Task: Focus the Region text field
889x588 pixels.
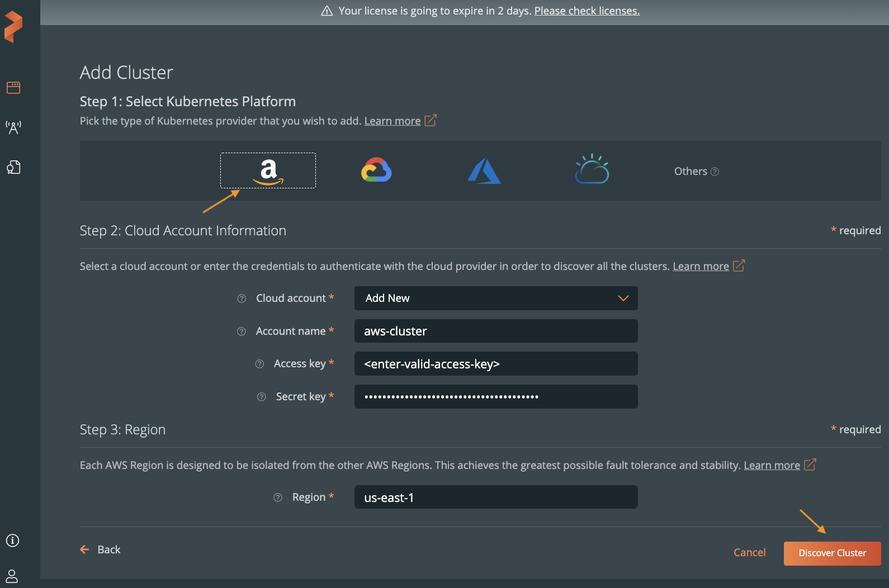Action: point(496,497)
